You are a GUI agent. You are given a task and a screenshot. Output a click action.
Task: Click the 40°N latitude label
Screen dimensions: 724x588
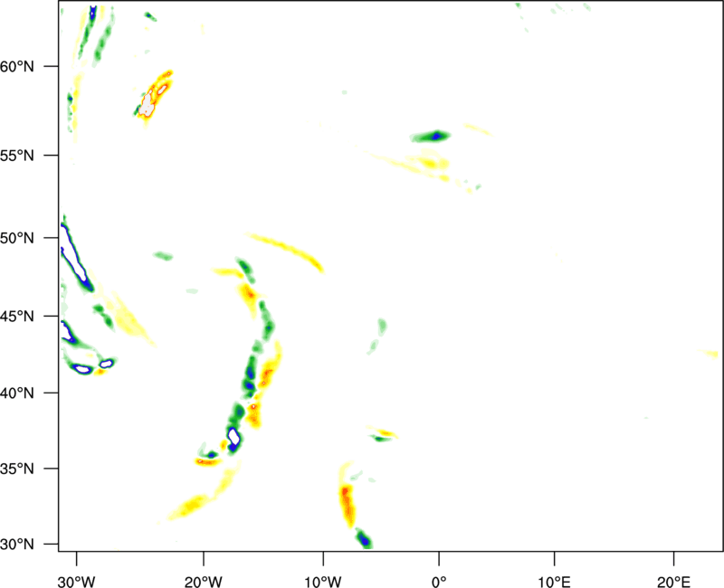coord(17,394)
